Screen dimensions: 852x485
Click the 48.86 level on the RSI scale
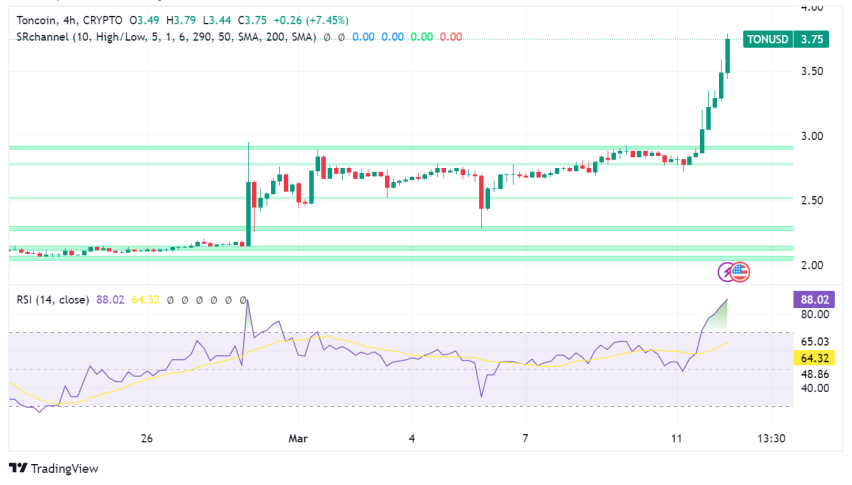pos(811,372)
